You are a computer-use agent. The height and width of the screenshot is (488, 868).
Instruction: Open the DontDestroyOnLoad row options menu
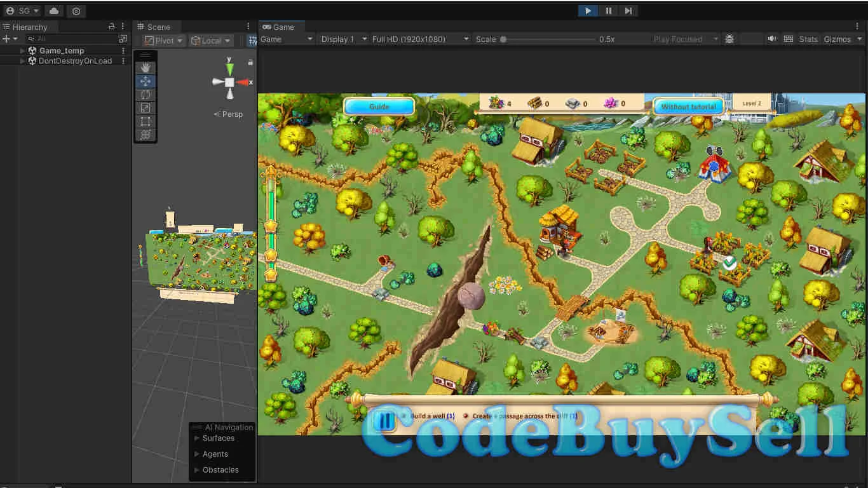(123, 61)
